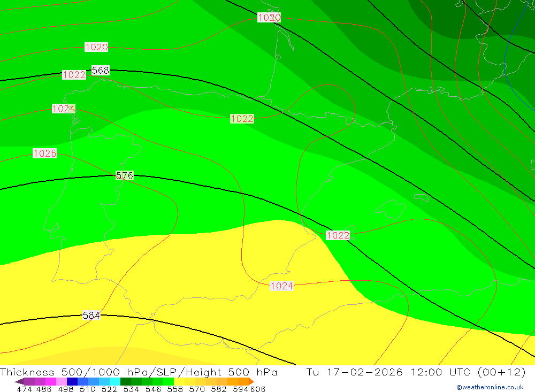Click the 584 height contour label
535x392 pixels.
pyautogui.click(x=91, y=315)
